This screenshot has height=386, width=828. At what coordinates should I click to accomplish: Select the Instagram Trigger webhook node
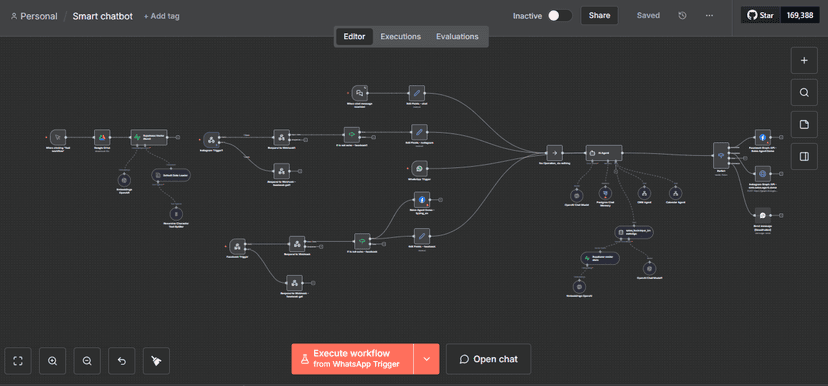coord(211,140)
